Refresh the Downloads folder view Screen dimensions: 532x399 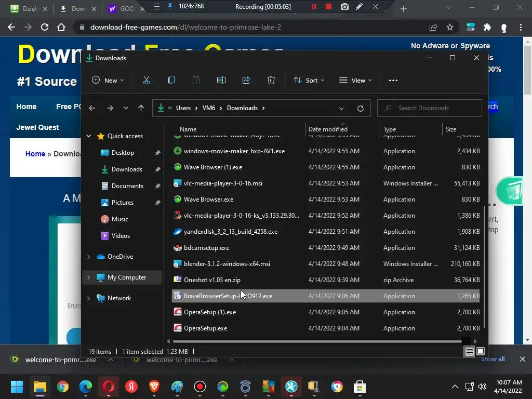pyautogui.click(x=361, y=108)
